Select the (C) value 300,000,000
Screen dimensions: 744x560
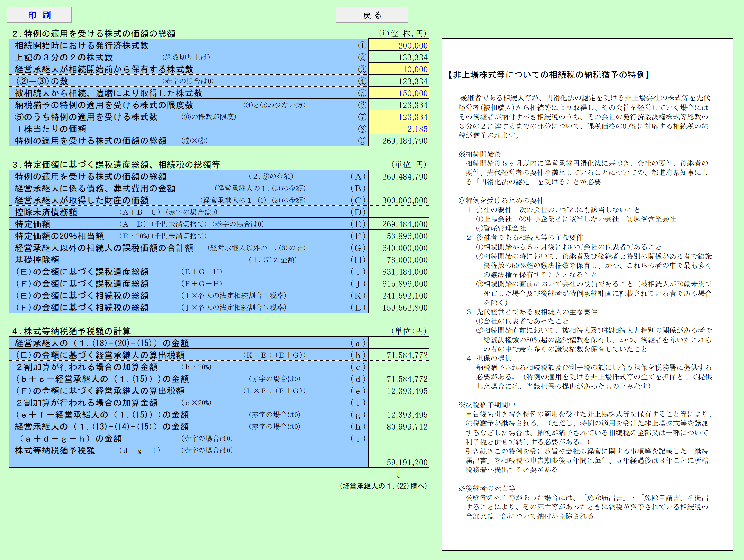399,200
